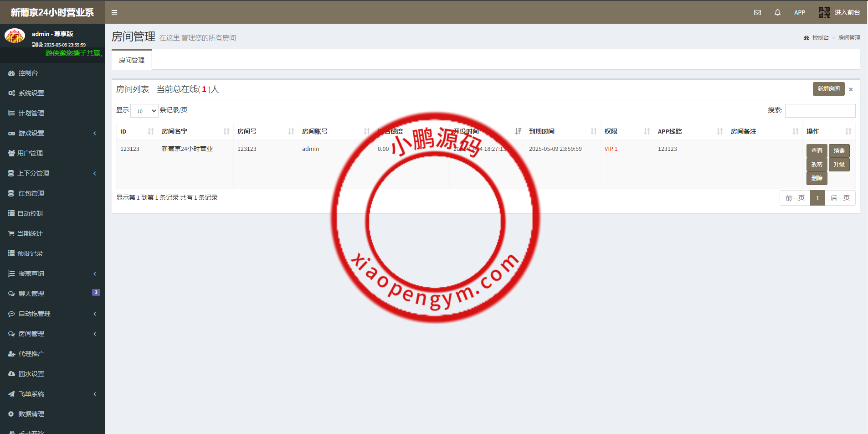Screen dimensions: 868x434
Task: Open the 控制台 dashboard from sidebar
Action: [x=27, y=73]
